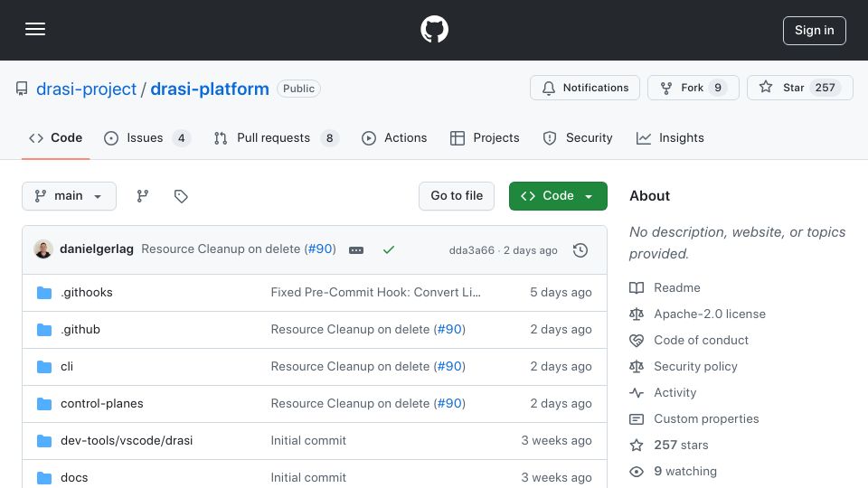Image resolution: width=868 pixels, height=488 pixels.
Task: Click the docs folder icon
Action: point(44,478)
